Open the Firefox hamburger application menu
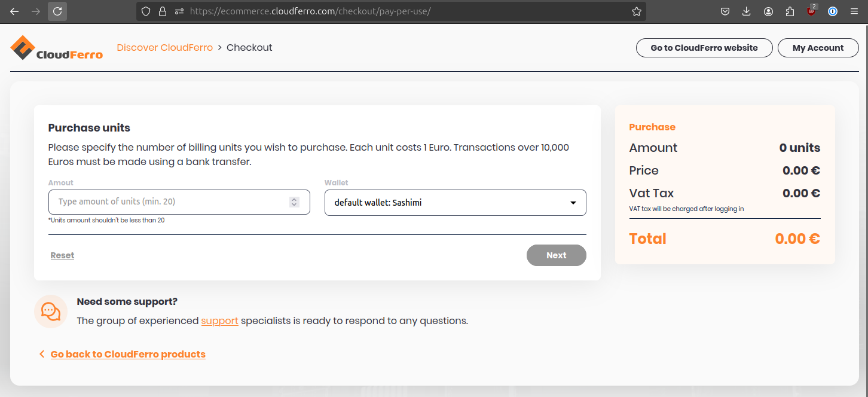 [854, 11]
